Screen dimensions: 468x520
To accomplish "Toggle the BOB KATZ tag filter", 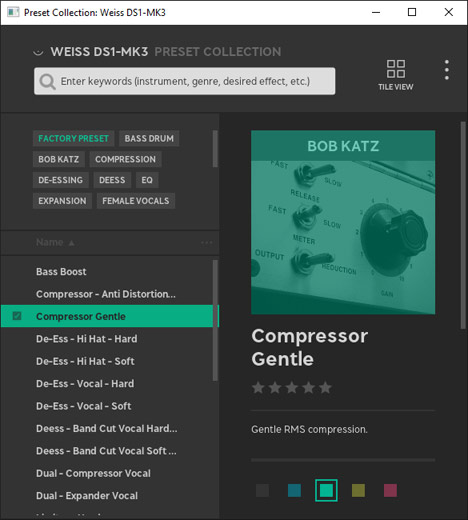I will pyautogui.click(x=59, y=159).
